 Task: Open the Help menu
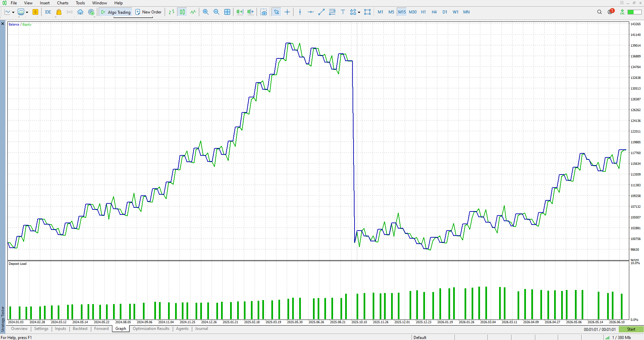(118, 3)
